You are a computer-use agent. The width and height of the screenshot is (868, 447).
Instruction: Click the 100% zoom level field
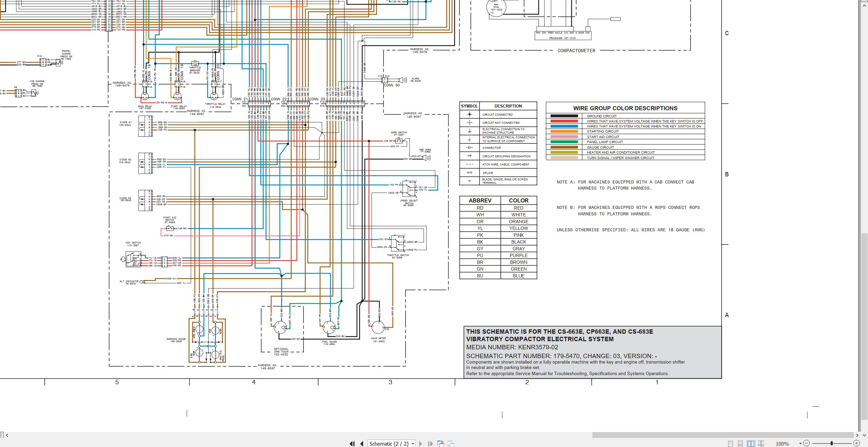coord(783,444)
